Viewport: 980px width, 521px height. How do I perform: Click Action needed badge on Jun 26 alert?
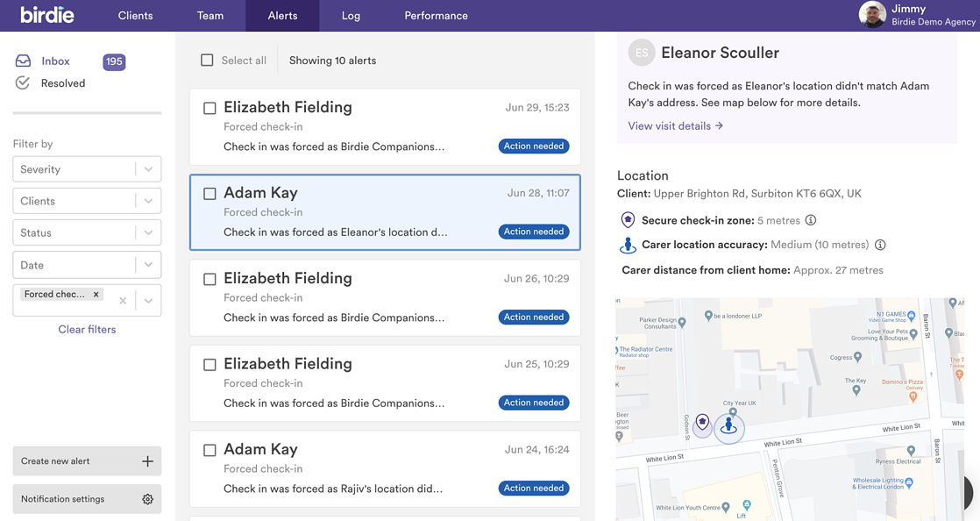pos(534,318)
